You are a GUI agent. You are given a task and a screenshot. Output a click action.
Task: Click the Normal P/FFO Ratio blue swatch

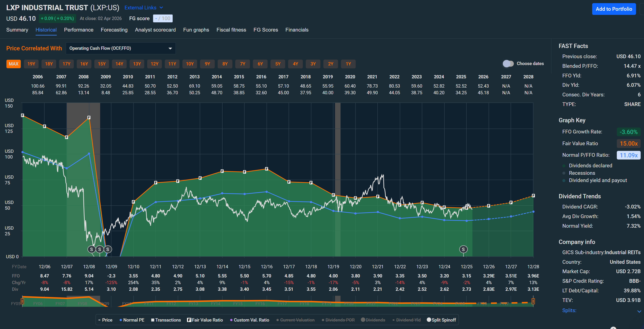pos(629,155)
